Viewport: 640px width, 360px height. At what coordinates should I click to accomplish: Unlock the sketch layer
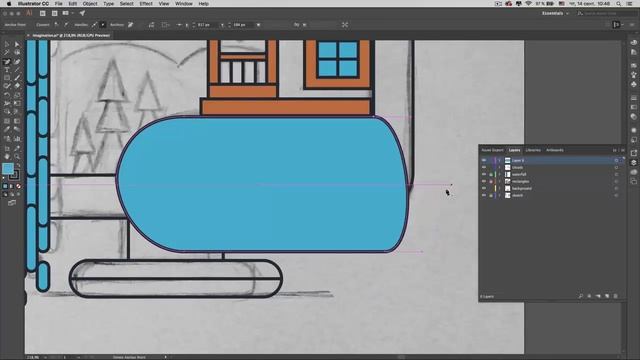click(x=491, y=195)
